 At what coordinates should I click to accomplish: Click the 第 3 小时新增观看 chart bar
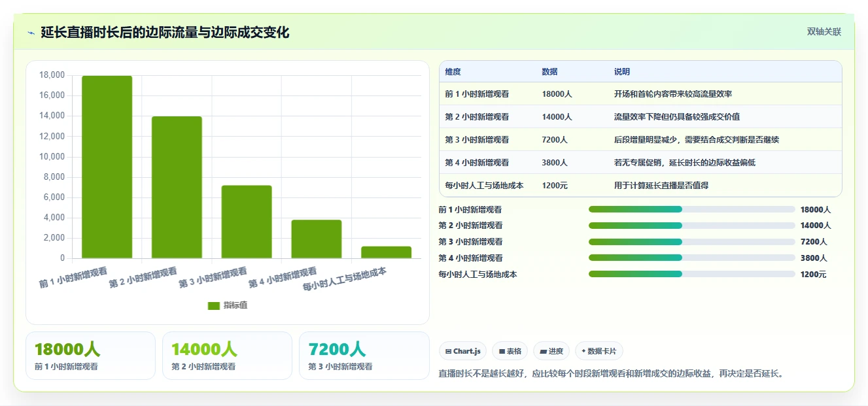coord(247,222)
